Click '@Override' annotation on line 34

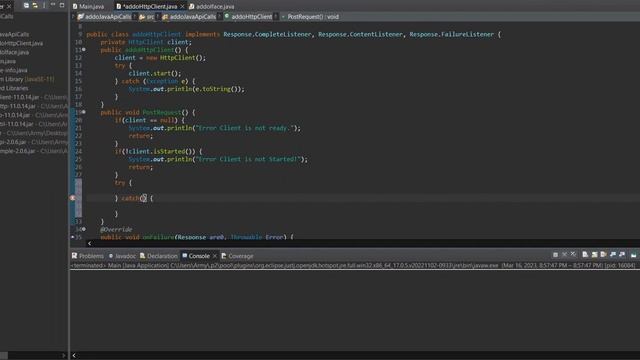tap(116, 229)
